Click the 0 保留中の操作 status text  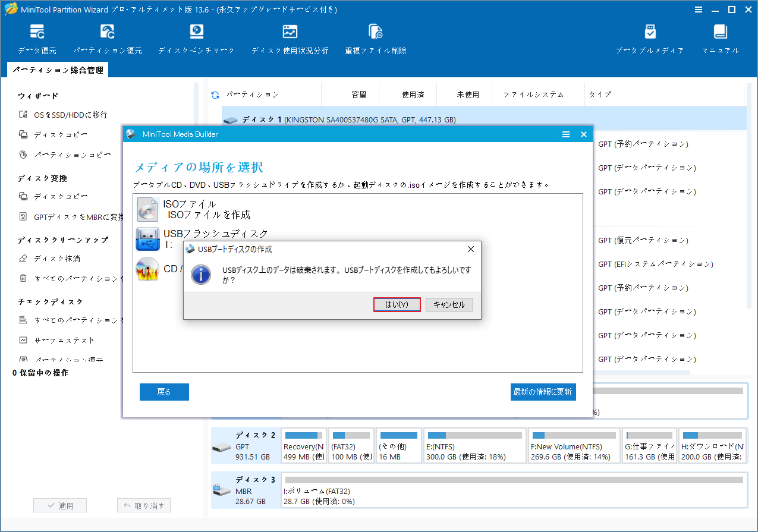pos(40,373)
